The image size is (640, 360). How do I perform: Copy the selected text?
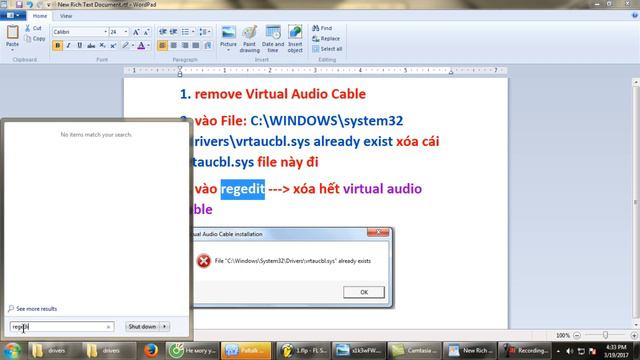point(35,39)
